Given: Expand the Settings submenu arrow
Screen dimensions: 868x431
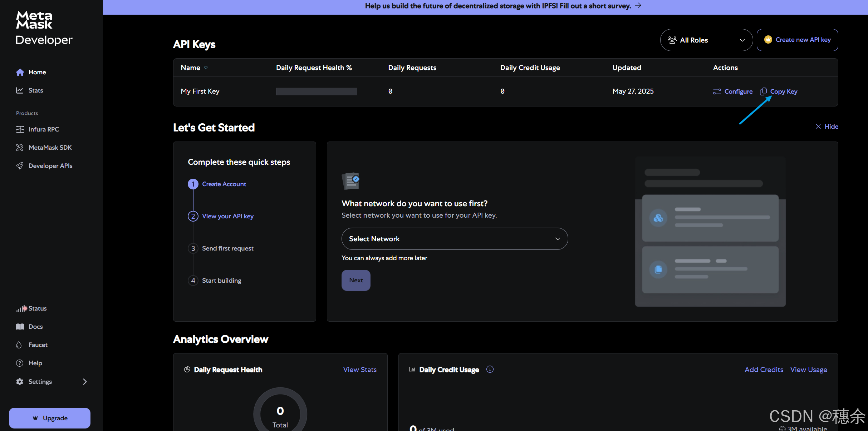Looking at the screenshot, I should coord(85,382).
